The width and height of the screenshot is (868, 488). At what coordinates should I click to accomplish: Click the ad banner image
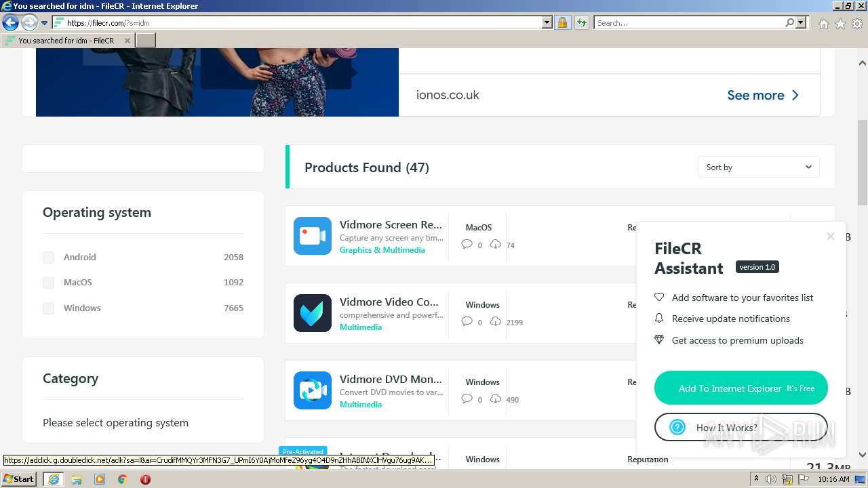(217, 81)
